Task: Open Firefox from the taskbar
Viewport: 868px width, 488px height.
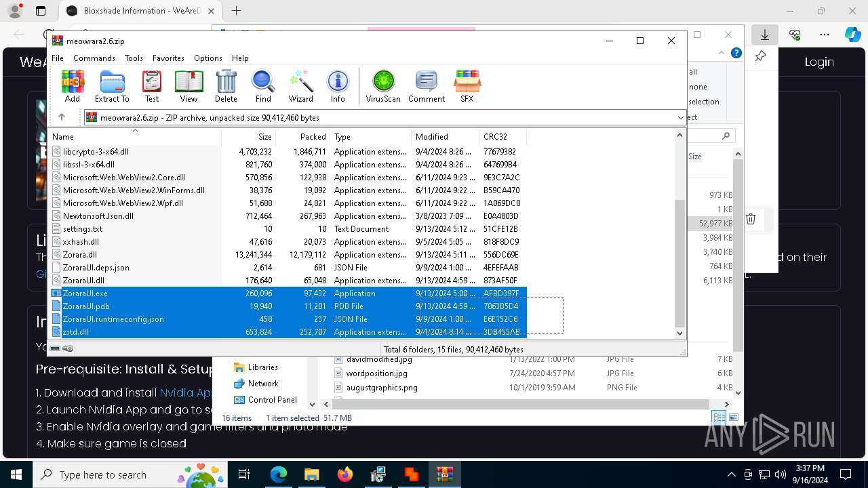Action: pos(345,474)
